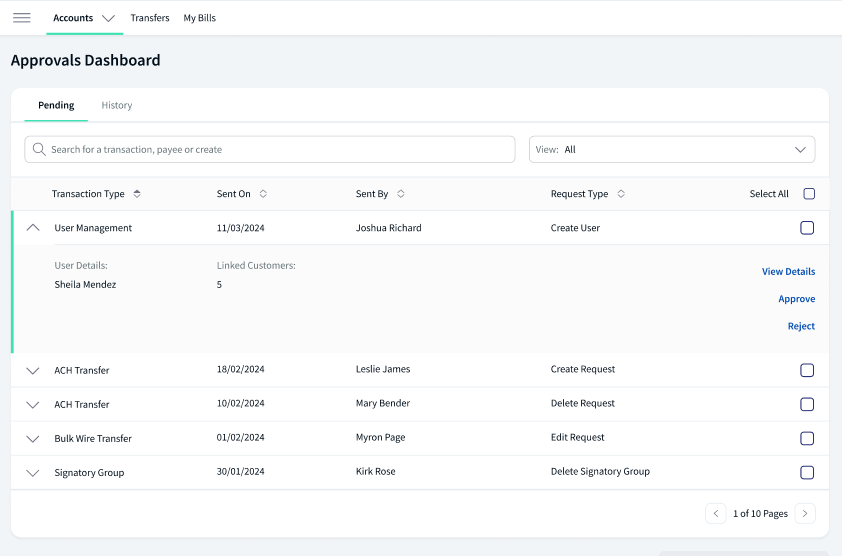Click sender name Leslie James
Viewport: 842px width, 556px height.
click(x=383, y=369)
